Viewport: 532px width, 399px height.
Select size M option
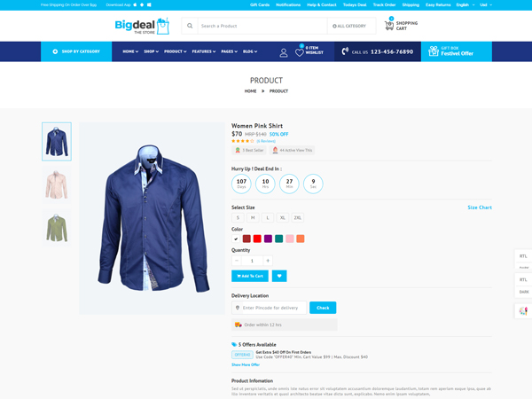(253, 218)
